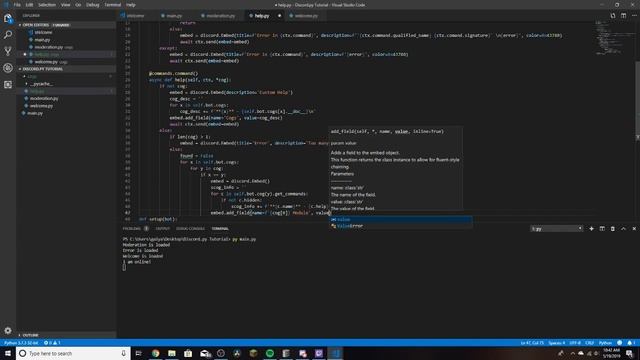Open the View menu
This screenshot has width=640, height=360.
(x=65, y=5)
